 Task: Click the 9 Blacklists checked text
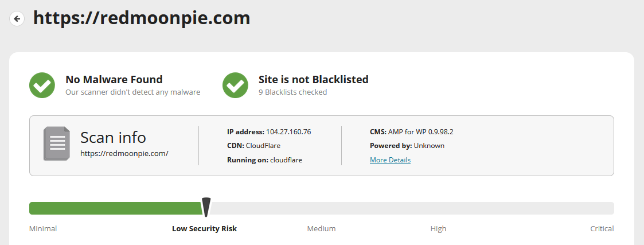(x=293, y=92)
